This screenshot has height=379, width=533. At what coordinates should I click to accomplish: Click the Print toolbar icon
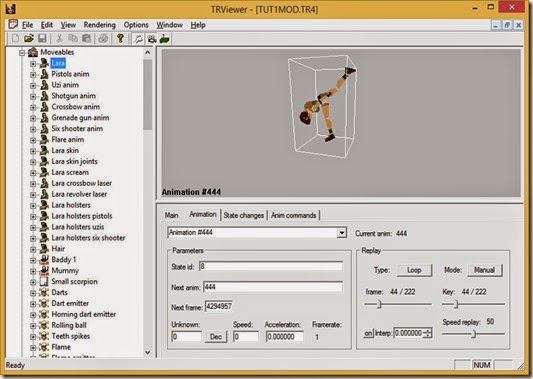(103, 38)
